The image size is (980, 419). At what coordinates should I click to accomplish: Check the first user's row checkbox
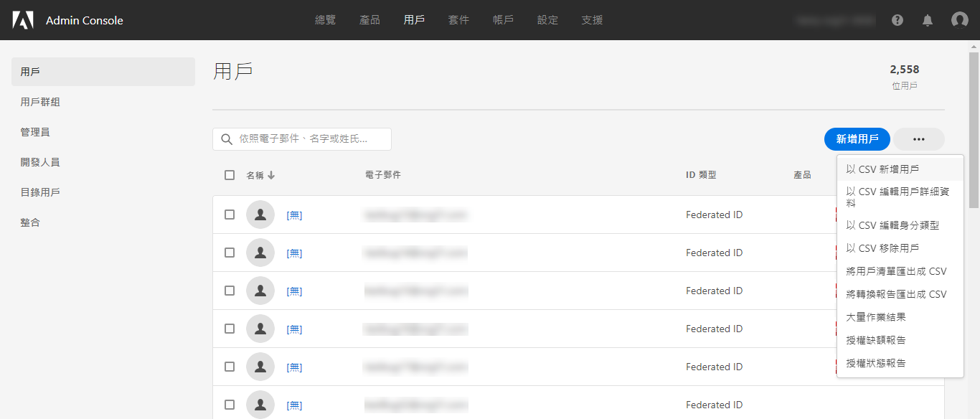(x=230, y=214)
